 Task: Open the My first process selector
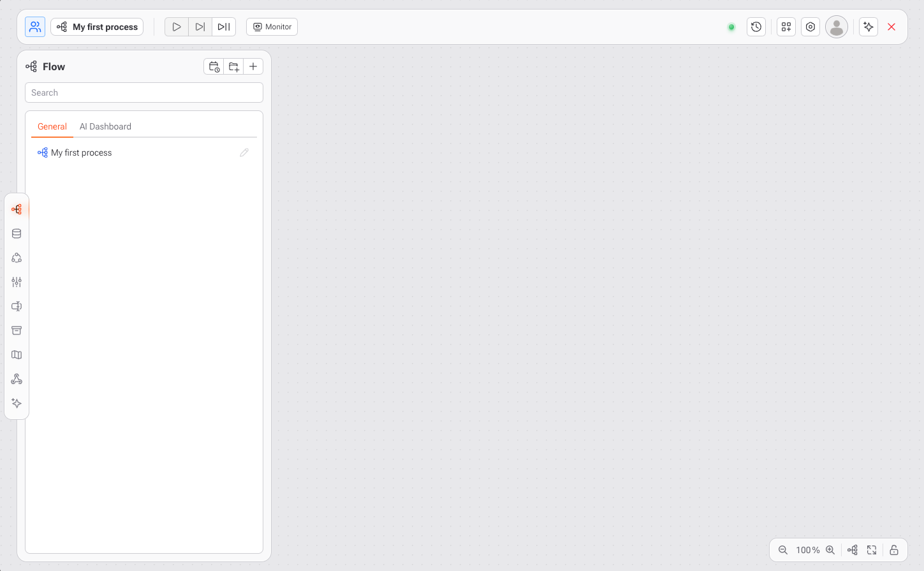(x=97, y=27)
